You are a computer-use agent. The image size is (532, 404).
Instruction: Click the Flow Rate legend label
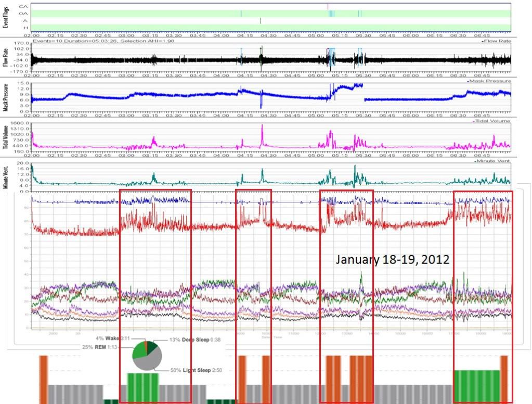pos(498,41)
